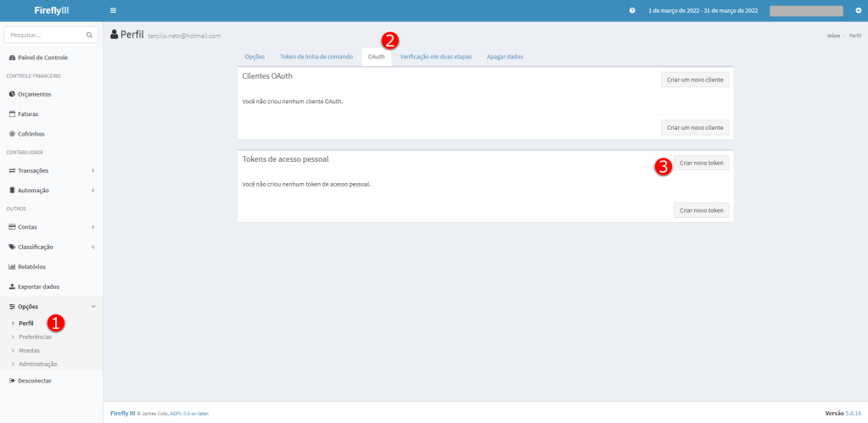868x423 pixels.
Task: Switch to Verificação em duas etapas tab
Action: pos(435,57)
